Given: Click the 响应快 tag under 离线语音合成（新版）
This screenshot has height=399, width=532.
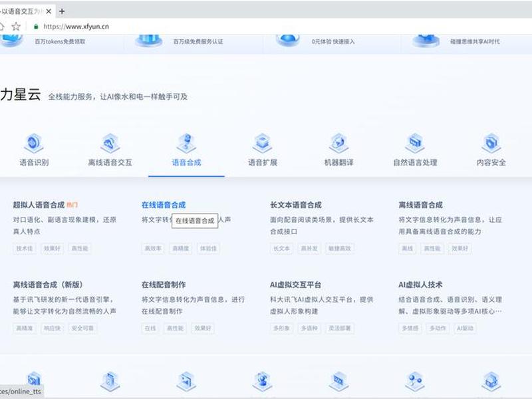Looking at the screenshot, I should click(52, 328).
